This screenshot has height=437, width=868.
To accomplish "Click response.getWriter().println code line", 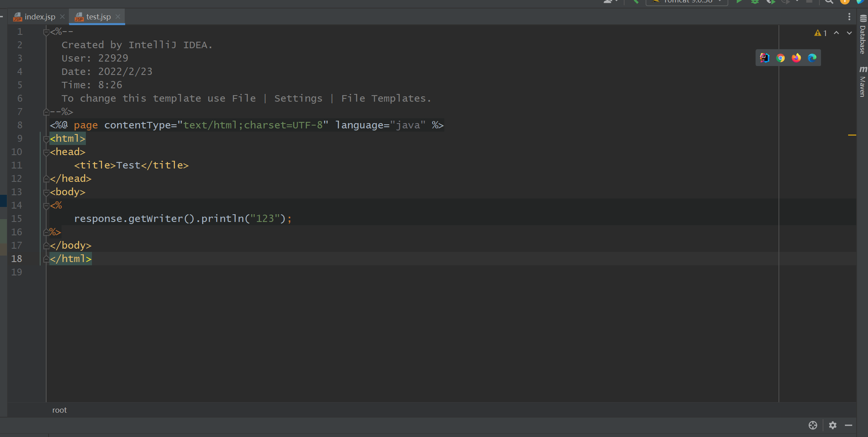I will 183,219.
